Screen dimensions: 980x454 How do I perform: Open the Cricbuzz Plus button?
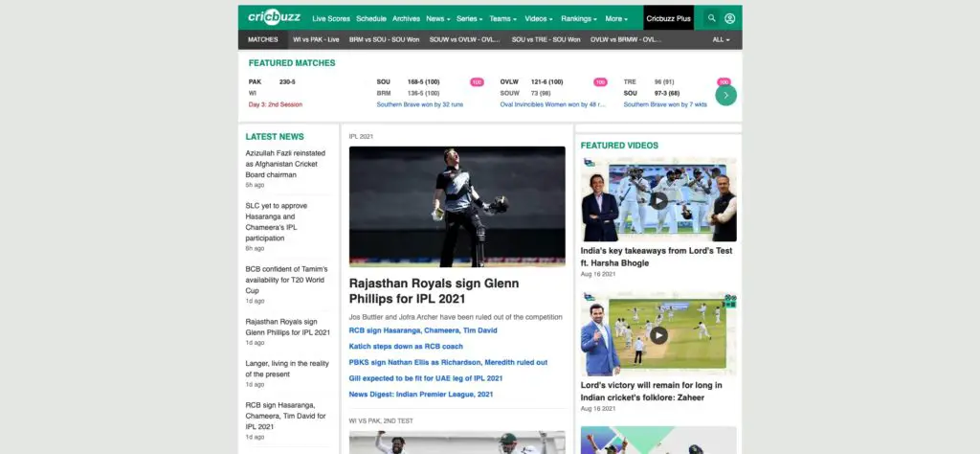[669, 18]
